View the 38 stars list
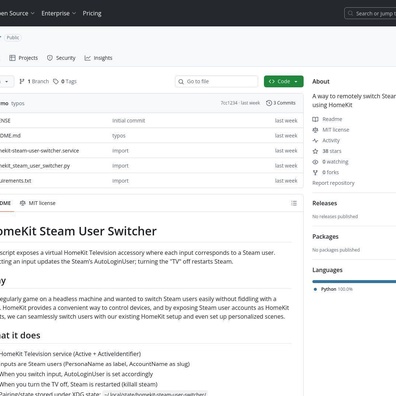This screenshot has height=396, width=396. click(332, 151)
